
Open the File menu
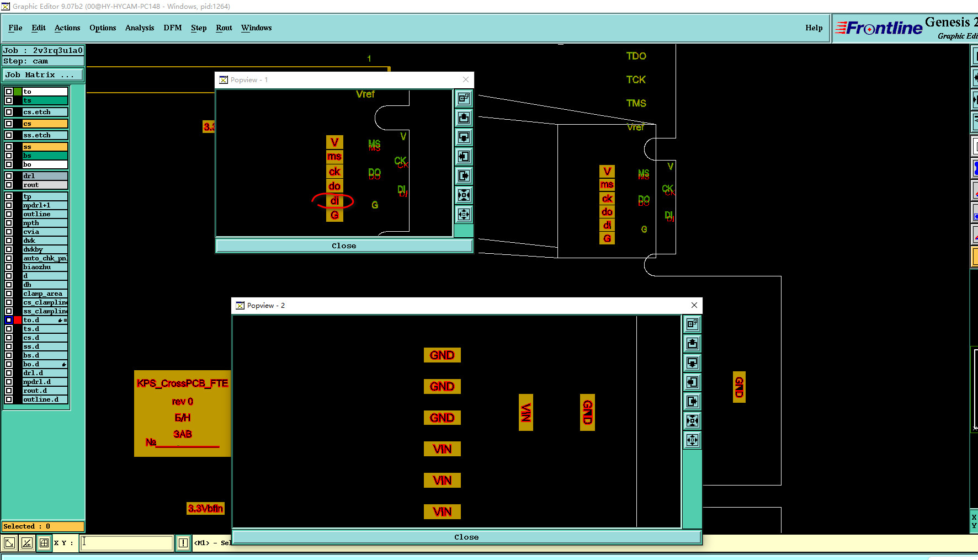pyautogui.click(x=15, y=28)
